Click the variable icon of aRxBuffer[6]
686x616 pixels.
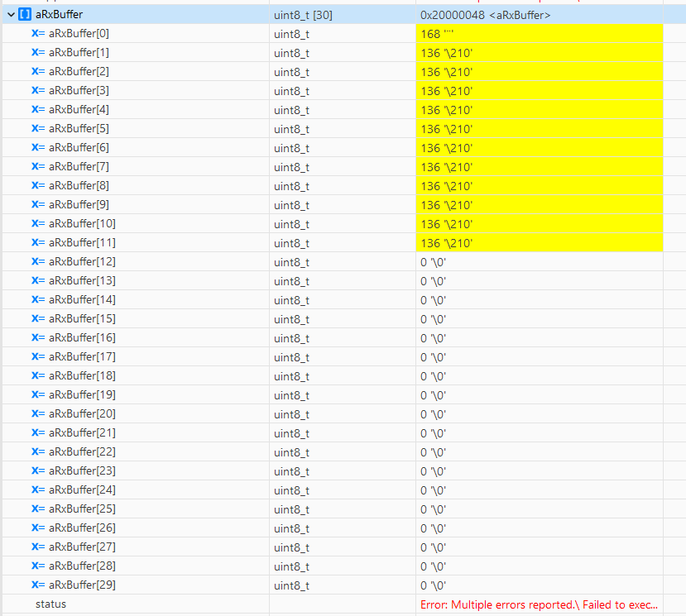(38, 147)
